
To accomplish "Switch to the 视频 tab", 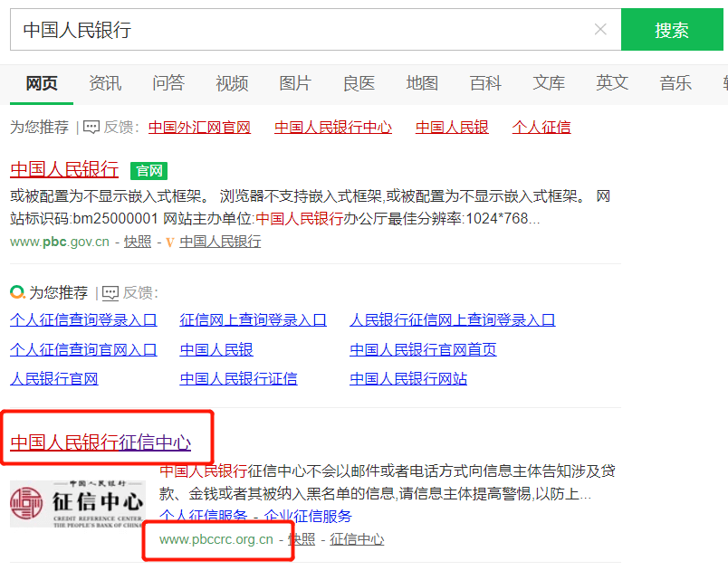I will (x=232, y=83).
